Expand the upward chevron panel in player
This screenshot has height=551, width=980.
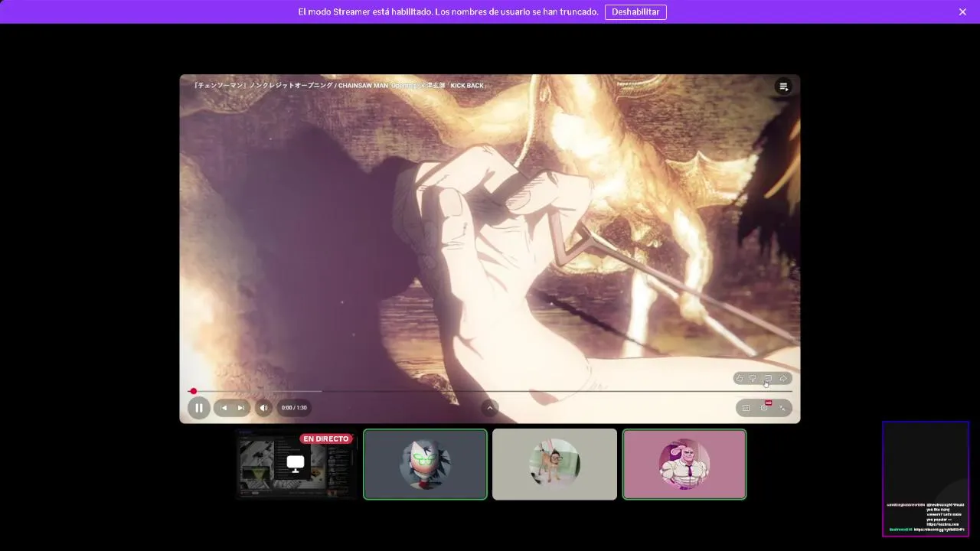tap(490, 408)
